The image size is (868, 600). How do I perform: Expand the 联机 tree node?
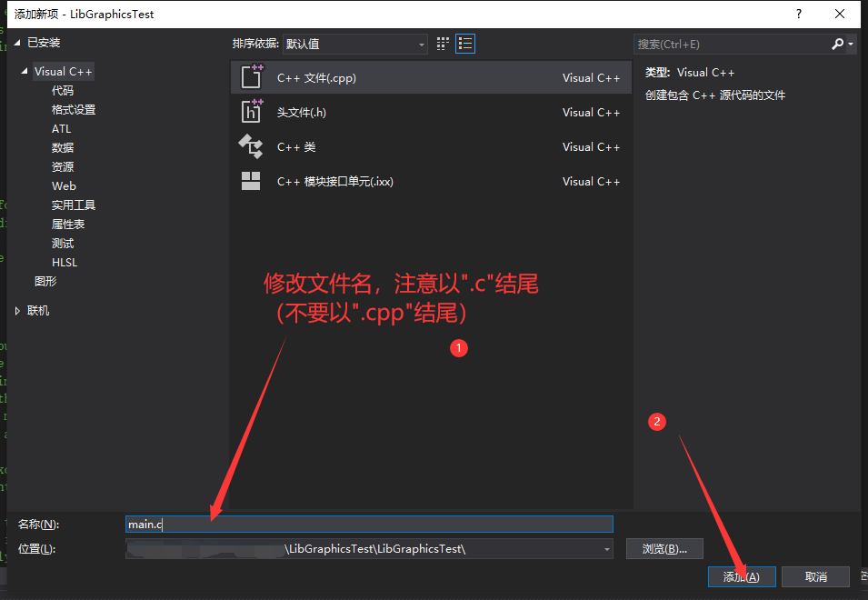coord(15,310)
